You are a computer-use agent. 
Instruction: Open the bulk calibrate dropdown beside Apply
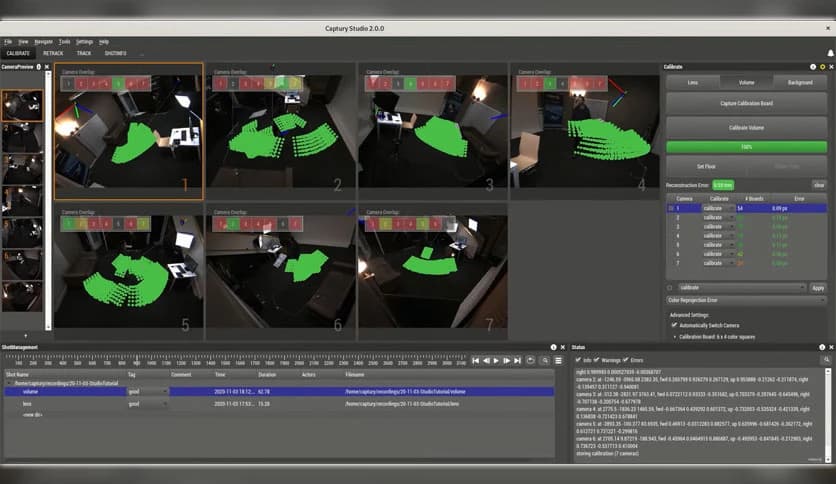pos(741,288)
